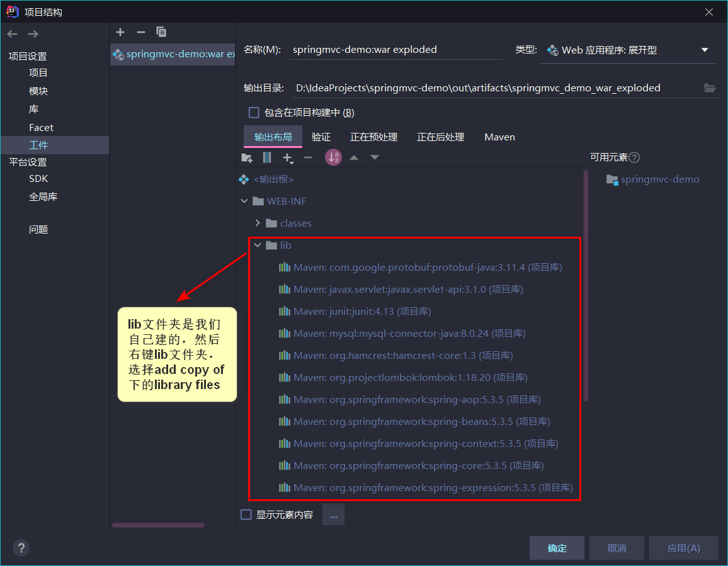Select lombok:1.18.20 library entry
Screen dimensions: 728x566
tap(403, 378)
